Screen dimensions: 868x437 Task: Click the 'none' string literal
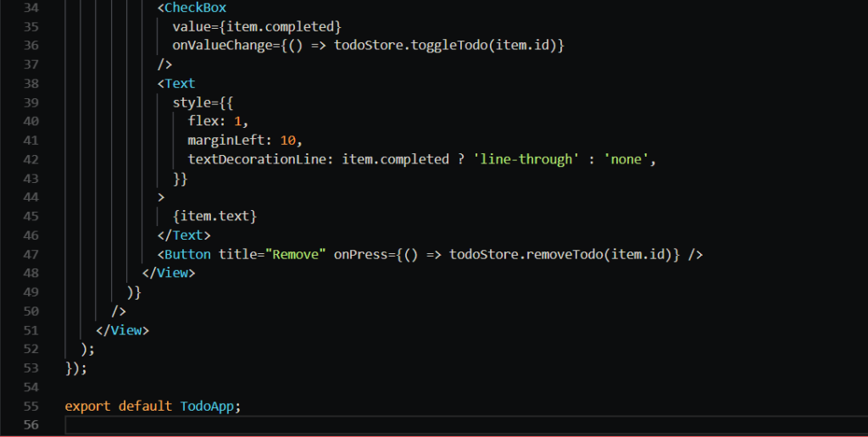pyautogui.click(x=629, y=159)
